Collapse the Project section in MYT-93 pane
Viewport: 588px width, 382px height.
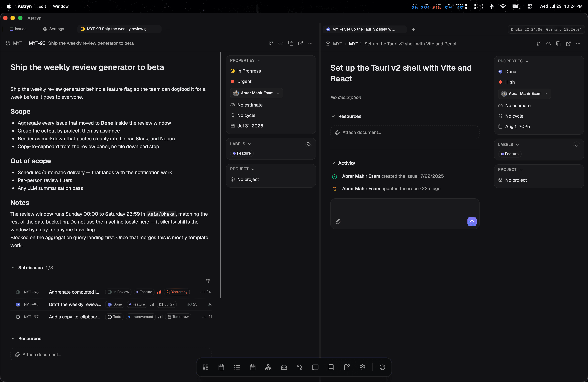coord(242,169)
